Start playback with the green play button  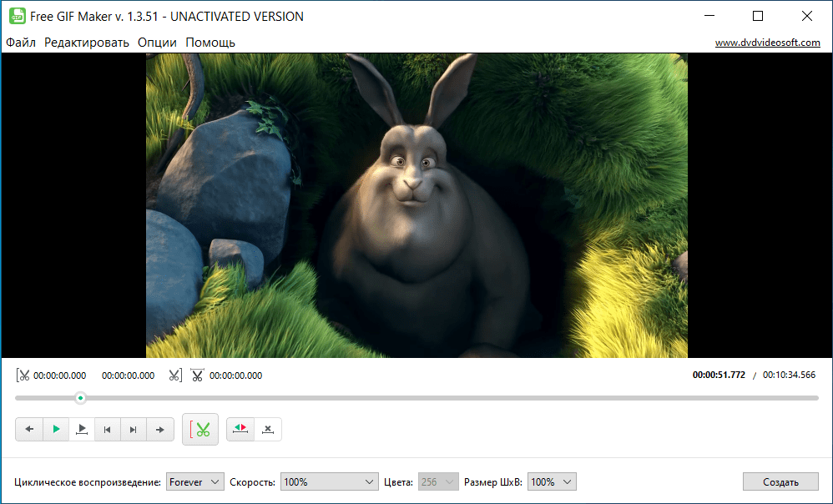click(56, 429)
